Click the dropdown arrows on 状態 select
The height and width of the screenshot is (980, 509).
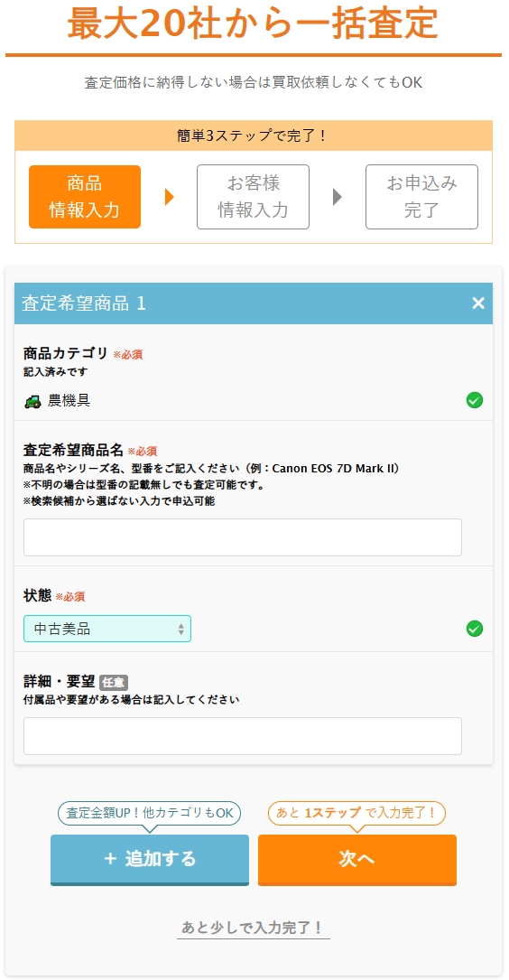click(x=180, y=630)
